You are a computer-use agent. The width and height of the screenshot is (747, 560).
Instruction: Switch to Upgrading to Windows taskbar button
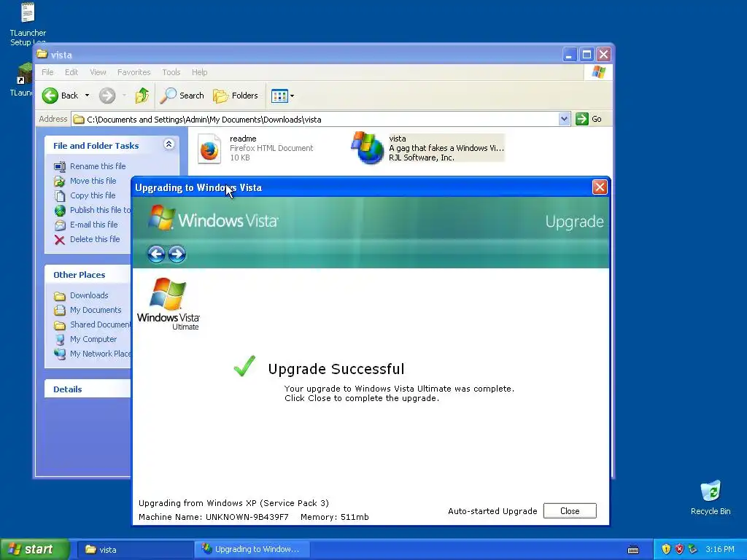pos(252,550)
